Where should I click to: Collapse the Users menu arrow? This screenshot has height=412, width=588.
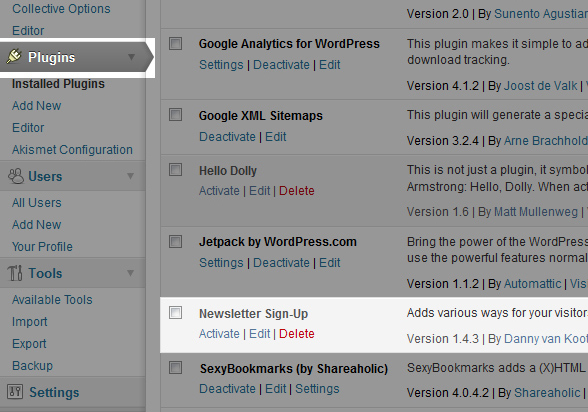click(x=130, y=176)
